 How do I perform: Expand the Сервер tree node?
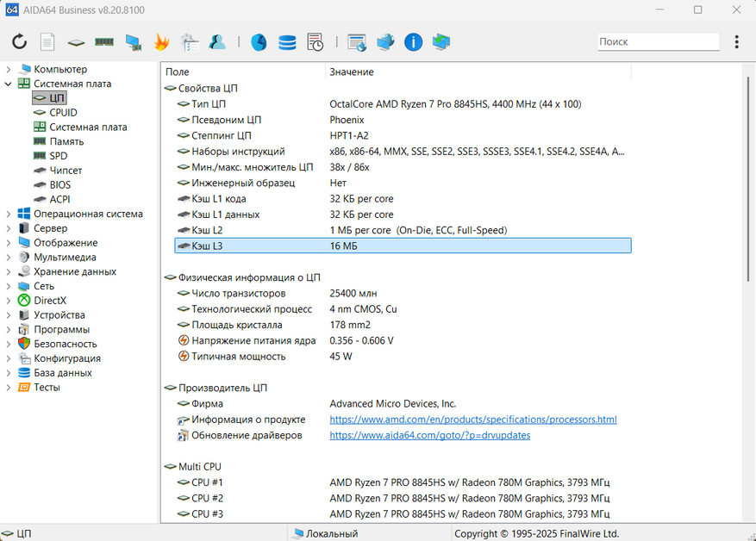[x=9, y=228]
